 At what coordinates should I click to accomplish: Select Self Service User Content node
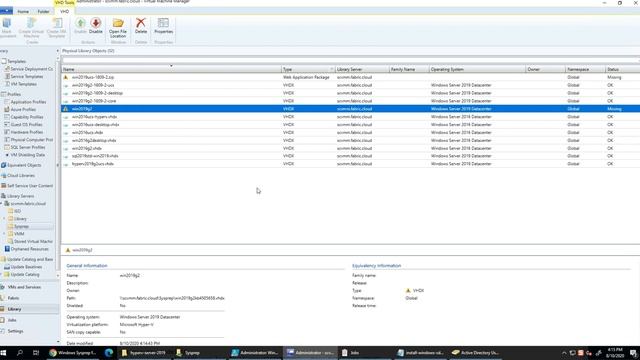(27, 186)
